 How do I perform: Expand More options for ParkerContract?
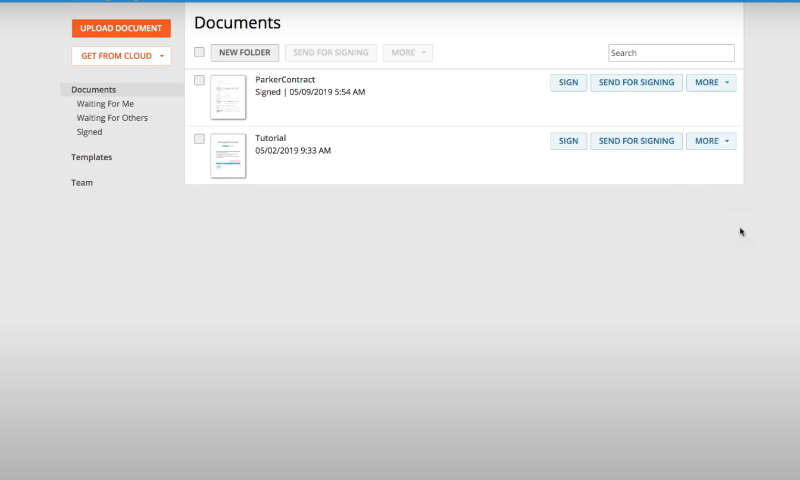pos(711,83)
